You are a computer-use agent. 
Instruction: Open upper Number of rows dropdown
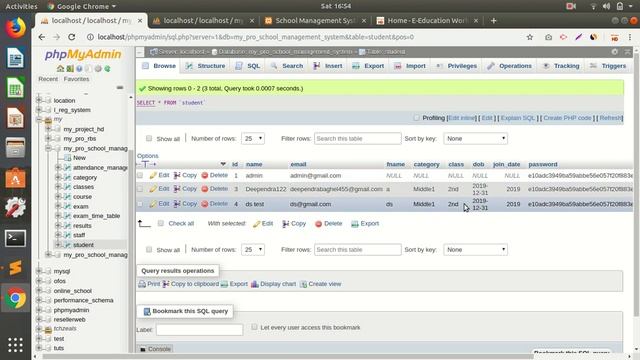click(253, 139)
